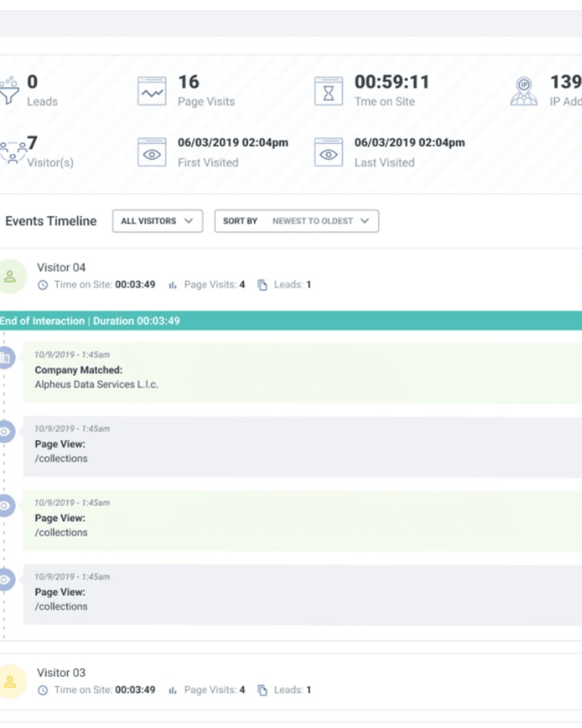Click the Visitor 04 name heading
Viewport: 582px width, 728px height.
coord(61,267)
